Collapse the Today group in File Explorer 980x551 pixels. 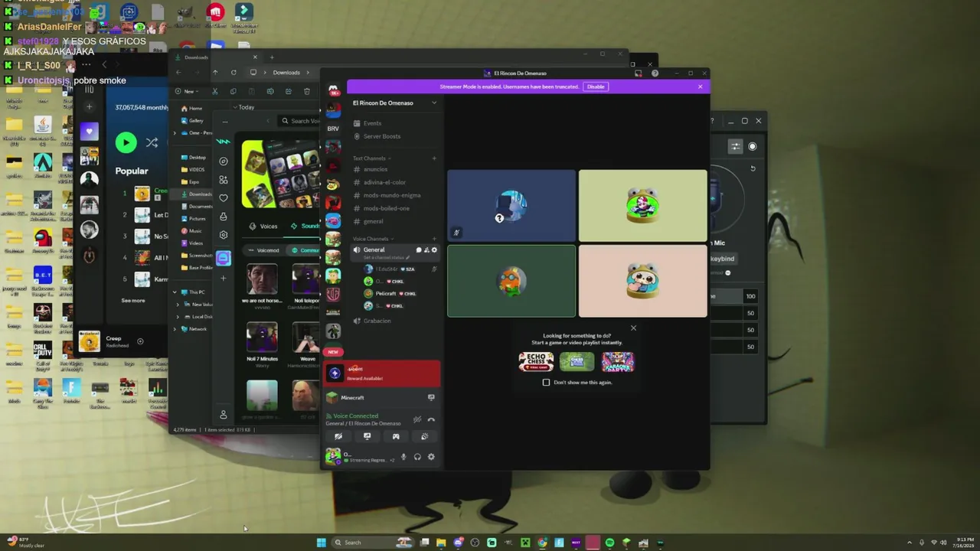(235, 107)
